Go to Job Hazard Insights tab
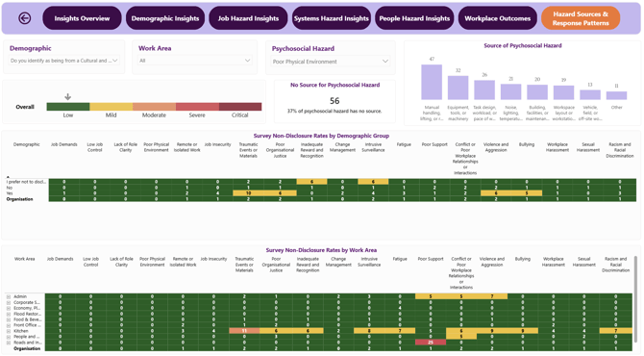 (x=248, y=18)
